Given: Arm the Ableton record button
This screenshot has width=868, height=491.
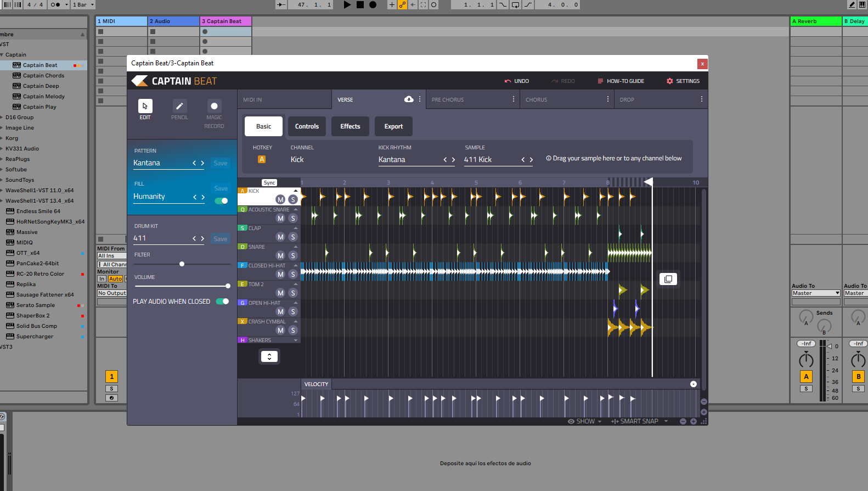Looking at the screenshot, I should point(373,4).
